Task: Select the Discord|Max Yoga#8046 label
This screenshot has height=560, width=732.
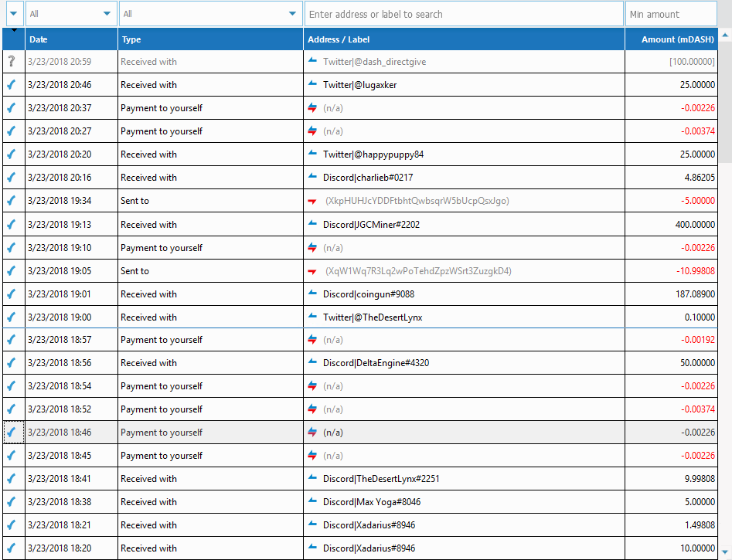Action: pos(372,501)
